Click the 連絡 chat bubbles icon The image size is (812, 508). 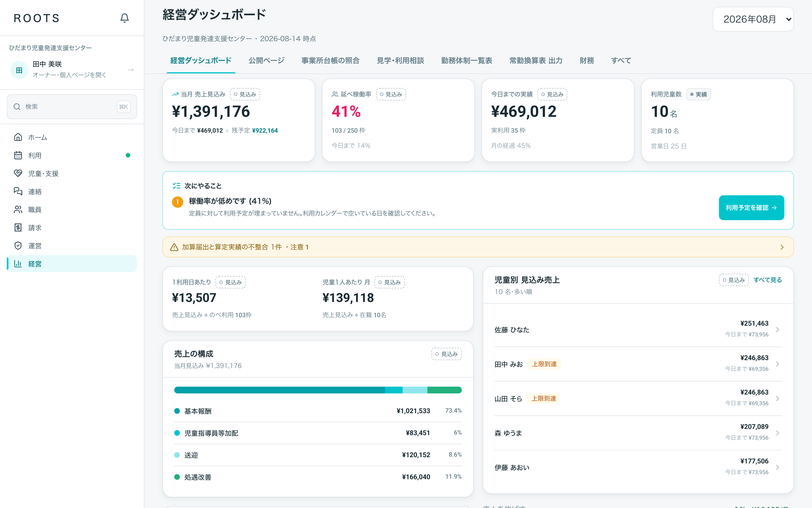click(18, 191)
